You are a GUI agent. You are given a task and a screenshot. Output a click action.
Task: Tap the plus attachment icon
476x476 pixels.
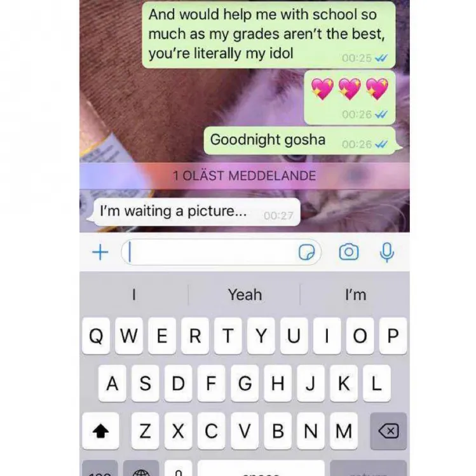pyautogui.click(x=100, y=252)
